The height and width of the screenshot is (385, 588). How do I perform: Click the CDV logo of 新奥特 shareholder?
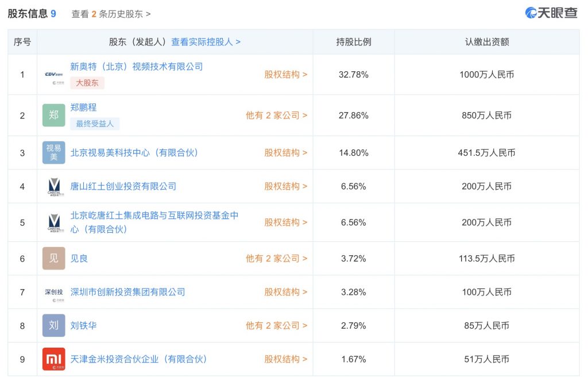click(x=54, y=75)
